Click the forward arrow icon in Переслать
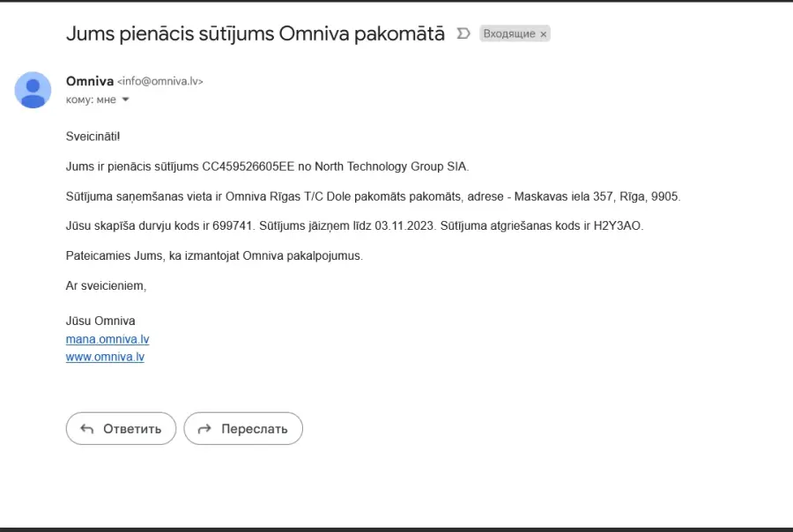This screenshot has width=793, height=532. point(204,429)
